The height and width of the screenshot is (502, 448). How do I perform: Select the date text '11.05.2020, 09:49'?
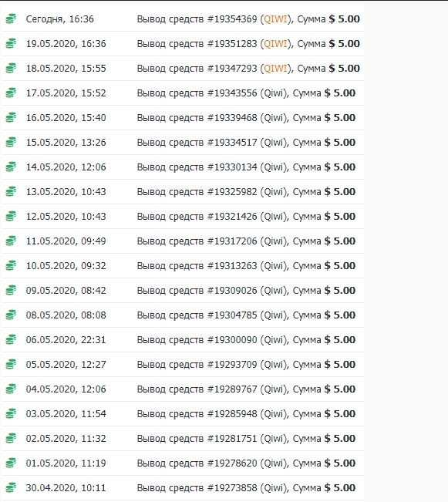click(x=66, y=241)
